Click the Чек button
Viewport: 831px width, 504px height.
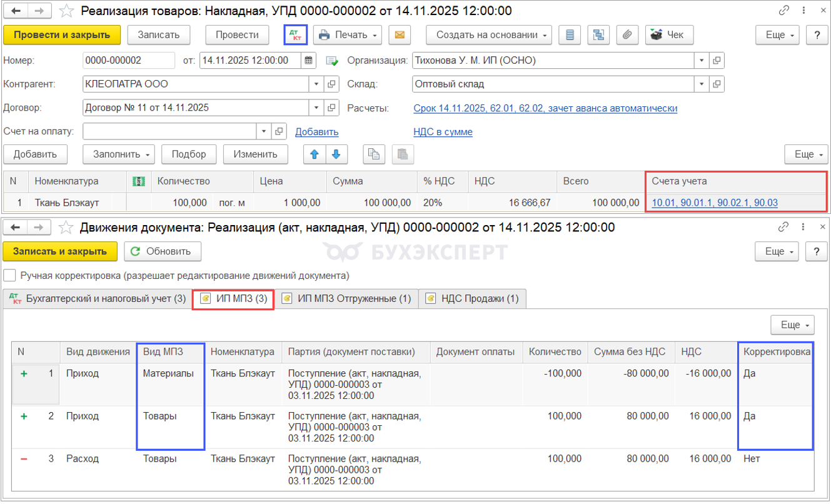[x=669, y=35]
